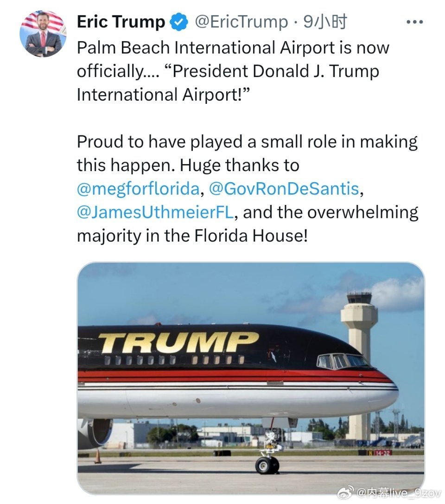Image resolution: width=445 pixels, height=504 pixels.
Task: Open the Trump airplane photo
Action: coord(251,378)
